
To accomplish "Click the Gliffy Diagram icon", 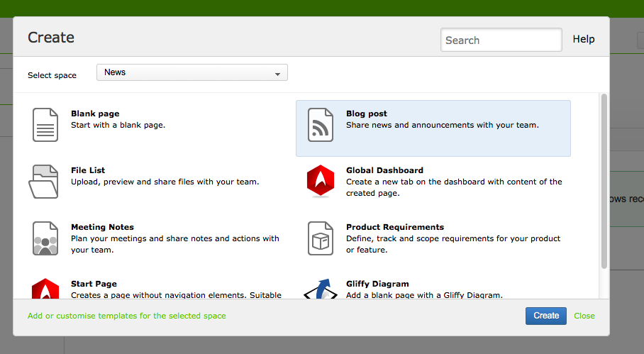I will tap(321, 289).
